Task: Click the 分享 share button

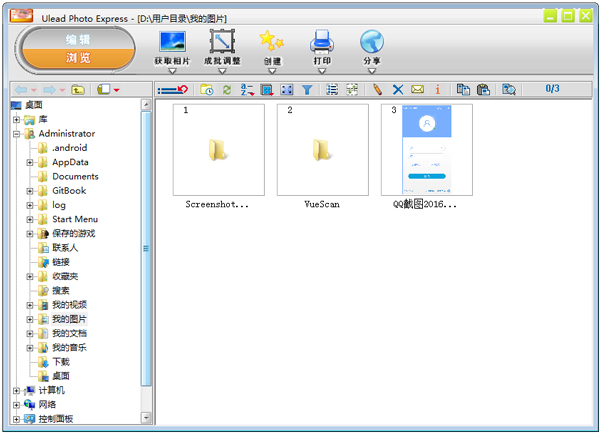Action: (372, 52)
